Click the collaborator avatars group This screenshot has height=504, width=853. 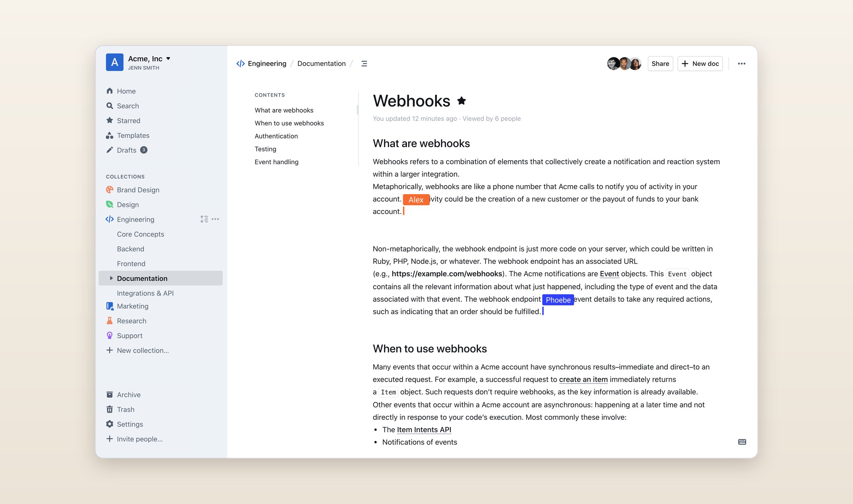coord(624,64)
